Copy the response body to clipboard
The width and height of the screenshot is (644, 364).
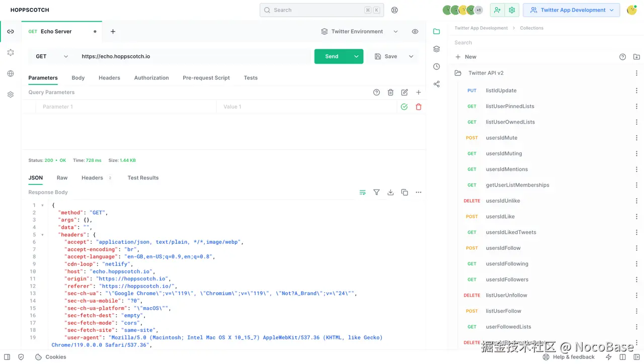pos(405,193)
